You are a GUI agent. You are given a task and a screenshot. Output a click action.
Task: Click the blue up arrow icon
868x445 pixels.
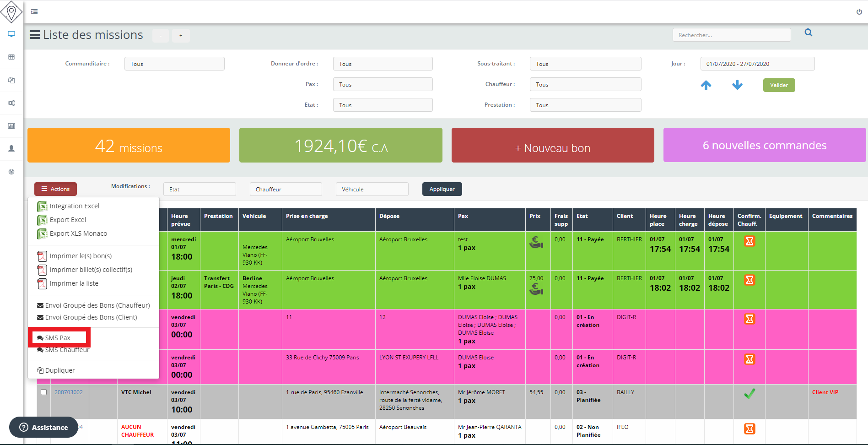(x=706, y=85)
